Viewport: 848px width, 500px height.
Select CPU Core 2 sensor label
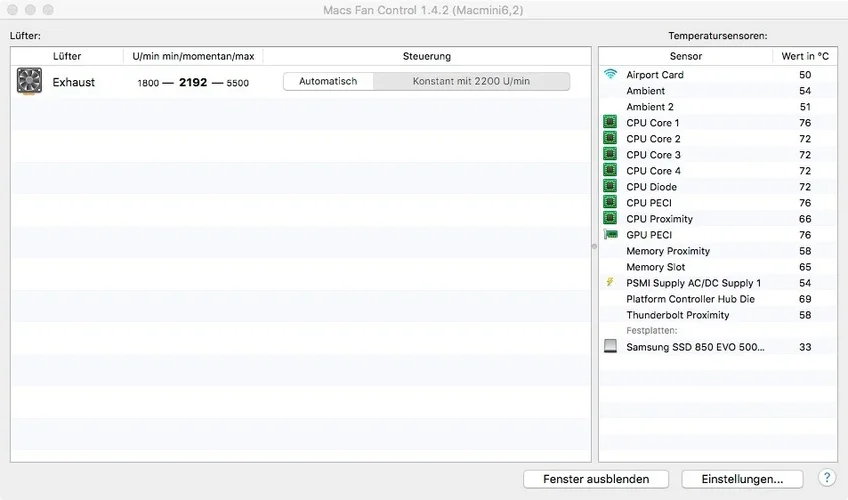tap(653, 139)
